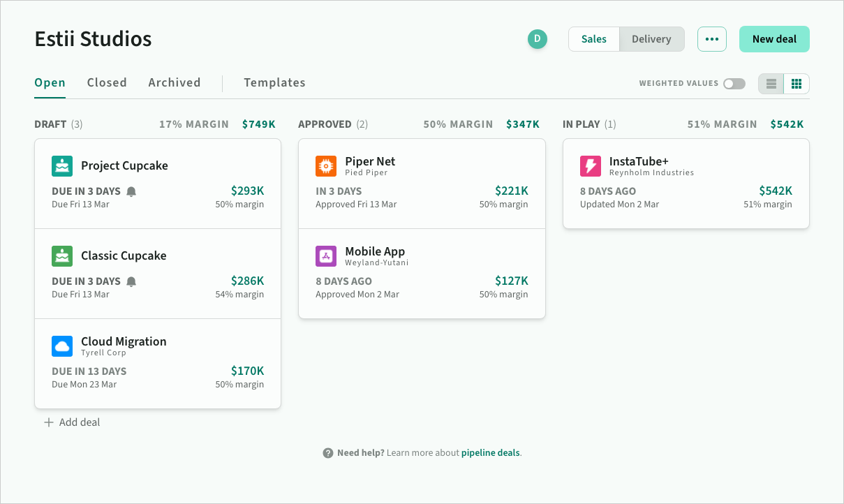Click the Cloud Migration cloud icon
The height and width of the screenshot is (504, 844).
(x=62, y=346)
